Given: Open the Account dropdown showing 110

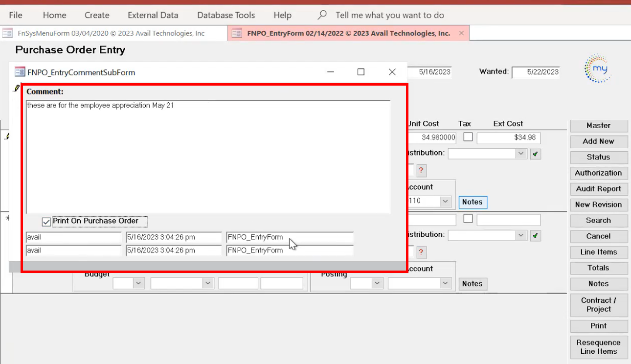Looking at the screenshot, I should [445, 201].
